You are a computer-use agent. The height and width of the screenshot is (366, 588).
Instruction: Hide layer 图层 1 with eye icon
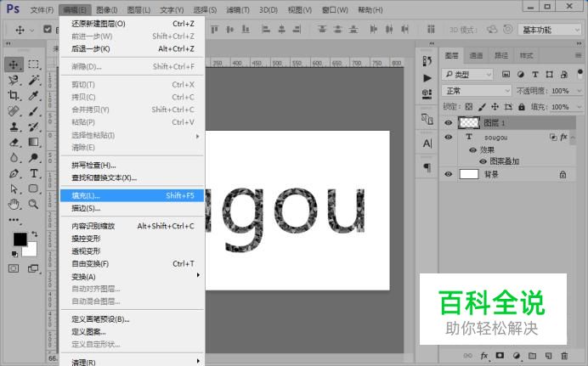coord(449,123)
